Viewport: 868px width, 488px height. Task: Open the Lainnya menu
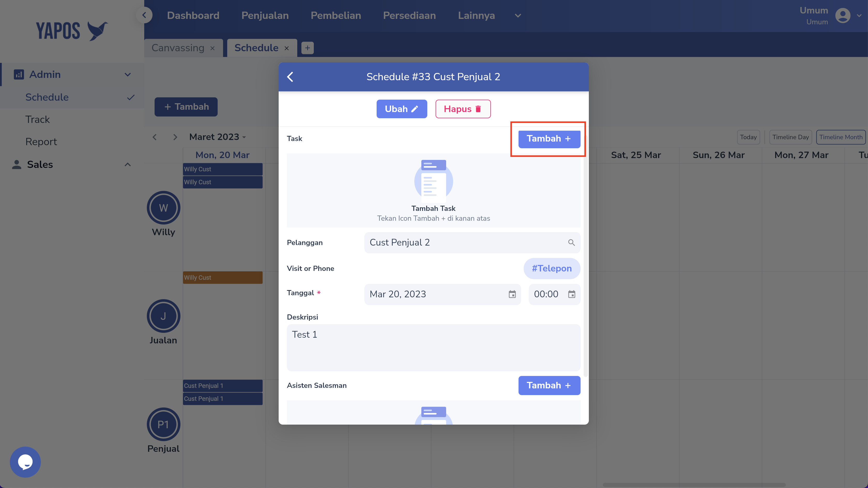click(x=476, y=16)
